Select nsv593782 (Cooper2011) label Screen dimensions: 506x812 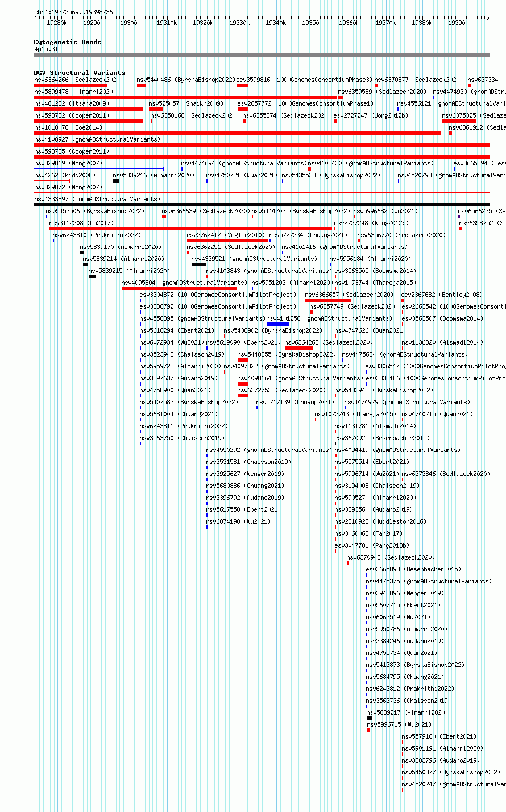(x=72, y=115)
